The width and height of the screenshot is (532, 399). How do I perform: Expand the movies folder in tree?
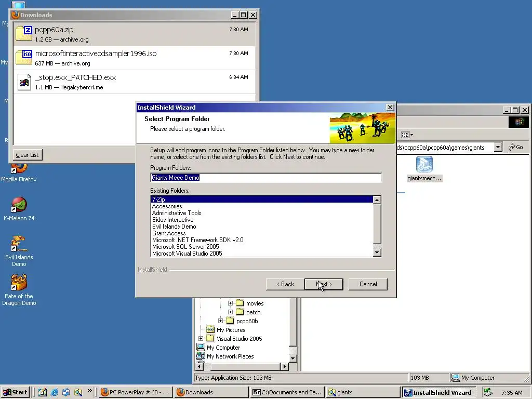point(230,303)
